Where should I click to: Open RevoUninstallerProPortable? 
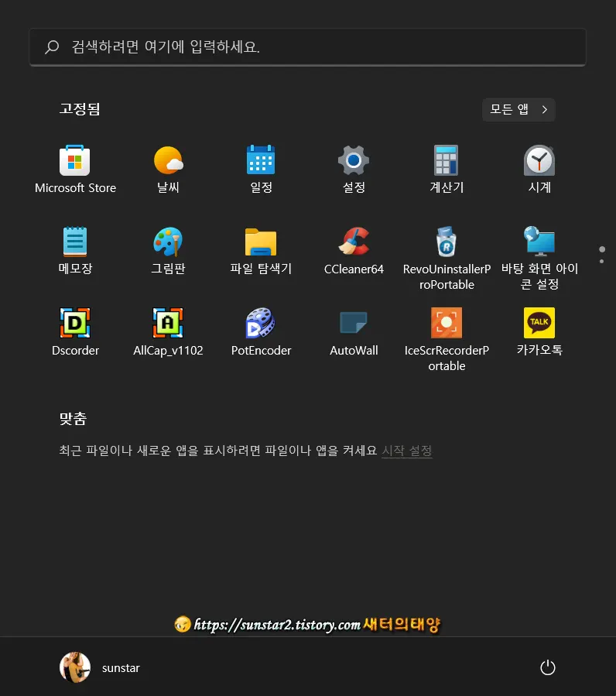tap(447, 259)
